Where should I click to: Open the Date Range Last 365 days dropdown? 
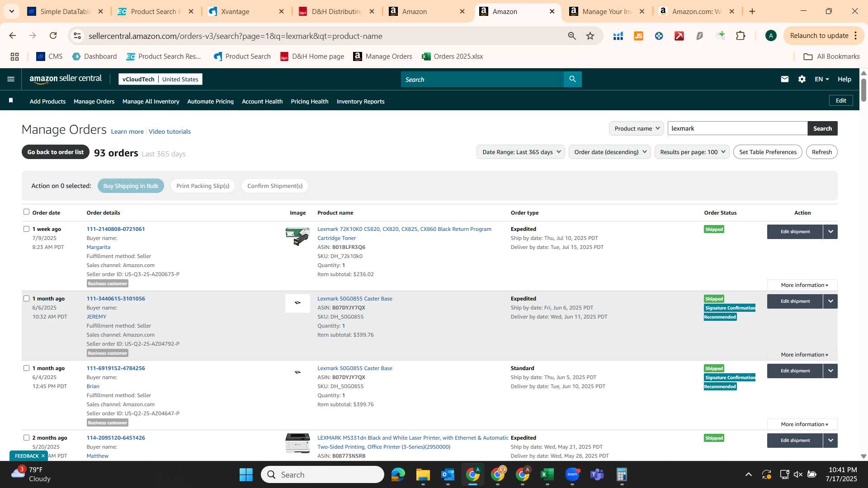521,152
